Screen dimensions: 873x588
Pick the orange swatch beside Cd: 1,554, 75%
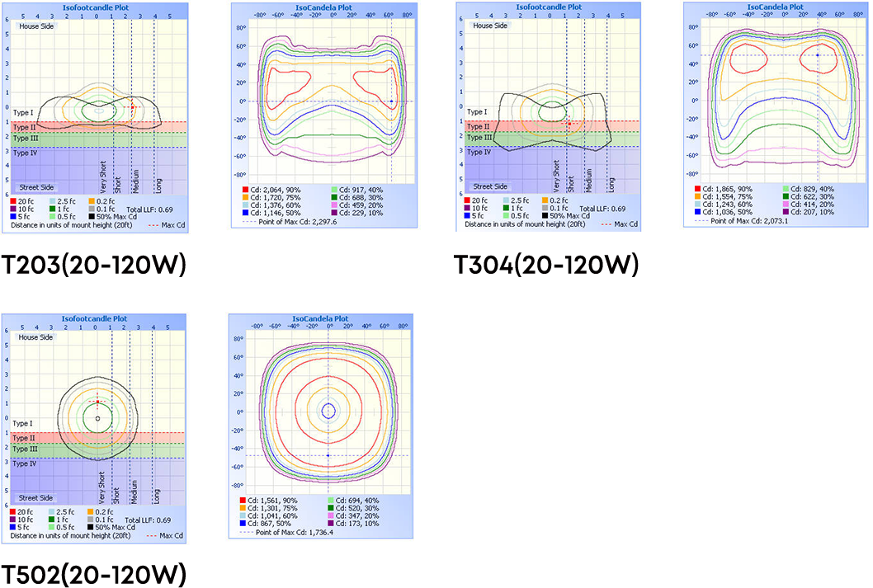tap(697, 195)
